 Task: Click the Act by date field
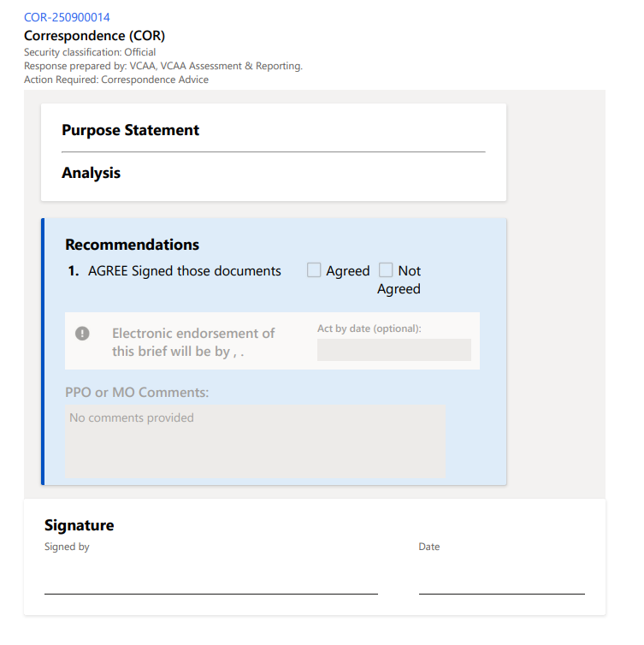393,350
